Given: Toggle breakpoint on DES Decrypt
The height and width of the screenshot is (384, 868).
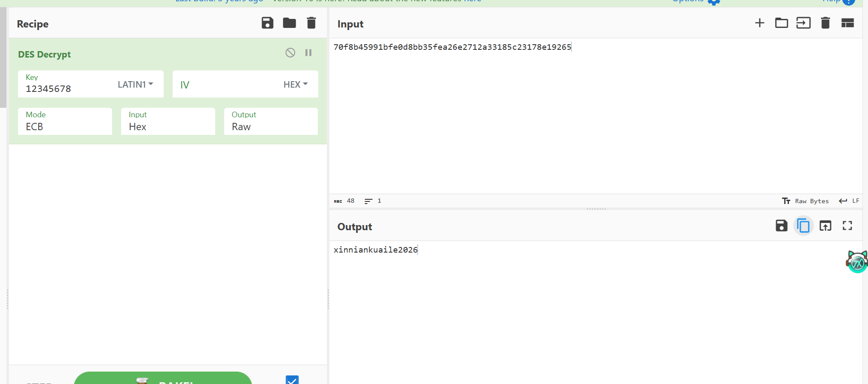Looking at the screenshot, I should click(x=308, y=53).
